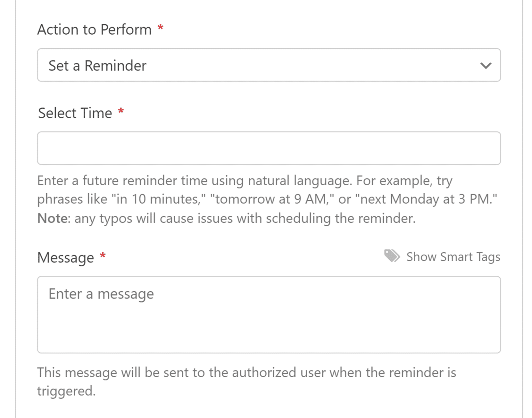Click the required asterisk beside Message

(x=103, y=255)
